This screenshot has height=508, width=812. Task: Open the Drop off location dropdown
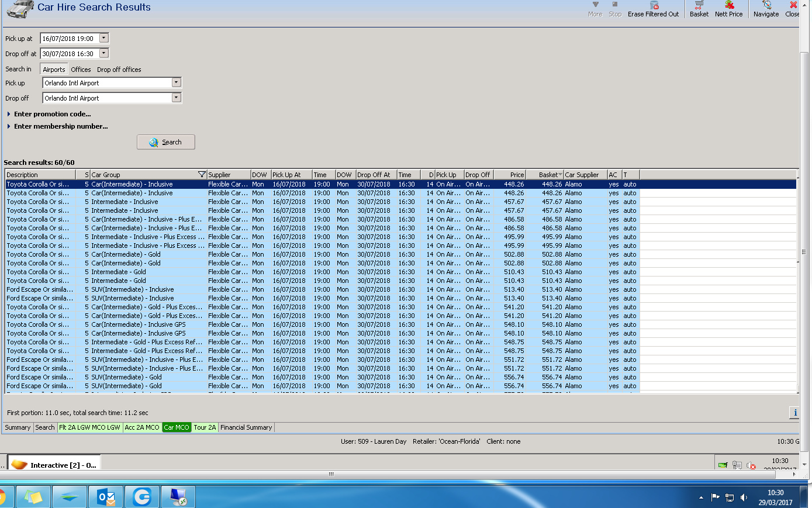176,98
